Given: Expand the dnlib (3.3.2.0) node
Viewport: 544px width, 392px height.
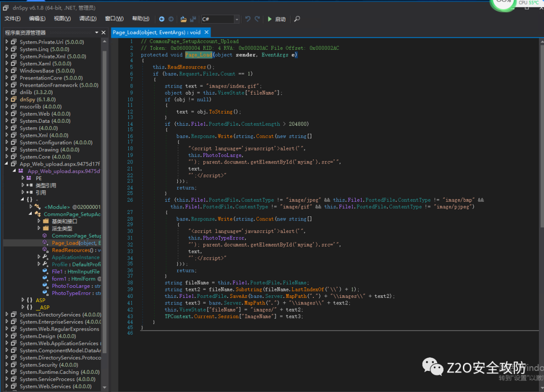Looking at the screenshot, I should coord(7,92).
